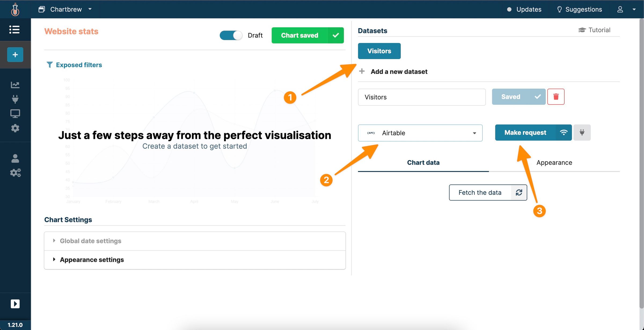Click the Make request button
Image resolution: width=644 pixels, height=330 pixels.
(525, 132)
